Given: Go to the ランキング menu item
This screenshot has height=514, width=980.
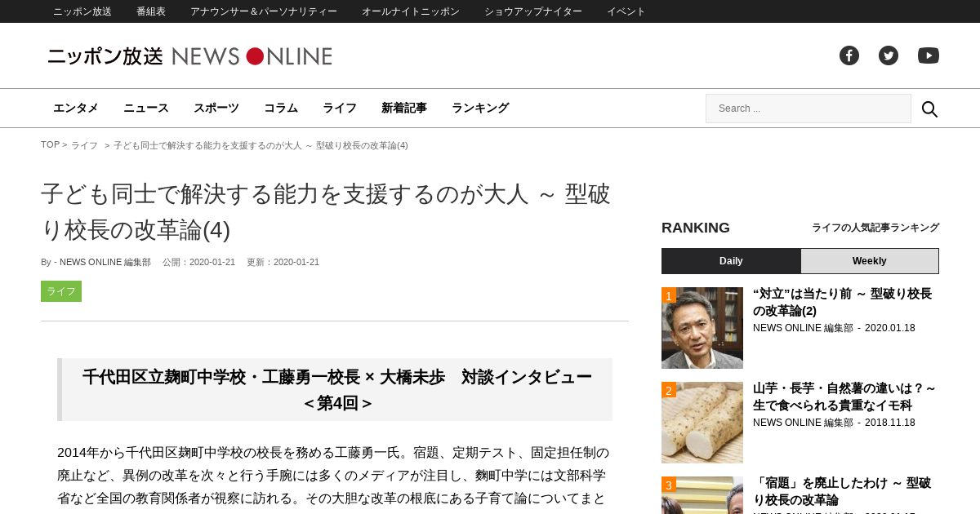Looking at the screenshot, I should point(480,108).
